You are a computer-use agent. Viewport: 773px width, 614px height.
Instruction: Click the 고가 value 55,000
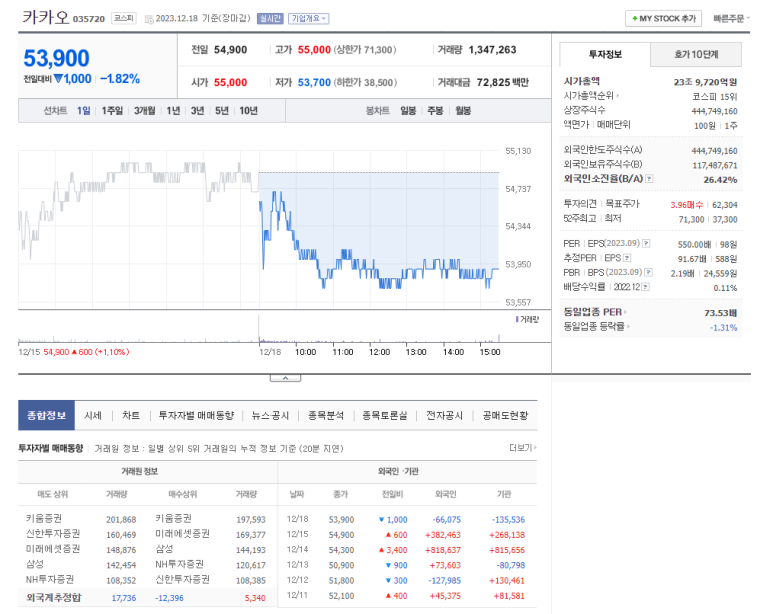click(x=314, y=50)
